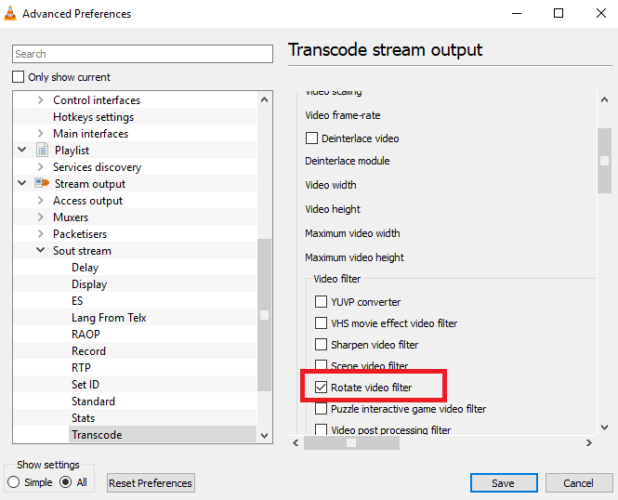This screenshot has height=500, width=618.
Task: Open the Stats module
Action: click(83, 418)
